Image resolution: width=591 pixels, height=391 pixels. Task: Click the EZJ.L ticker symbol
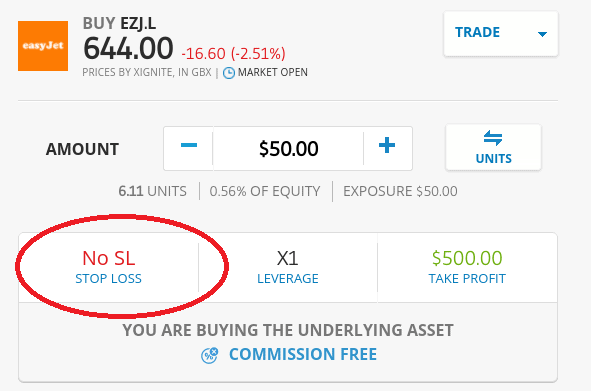138,24
